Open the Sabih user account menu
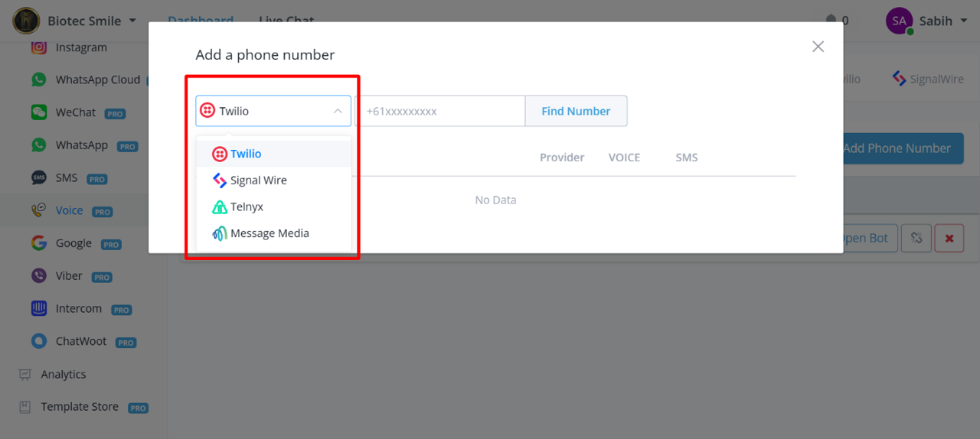980x439 pixels. (x=927, y=21)
